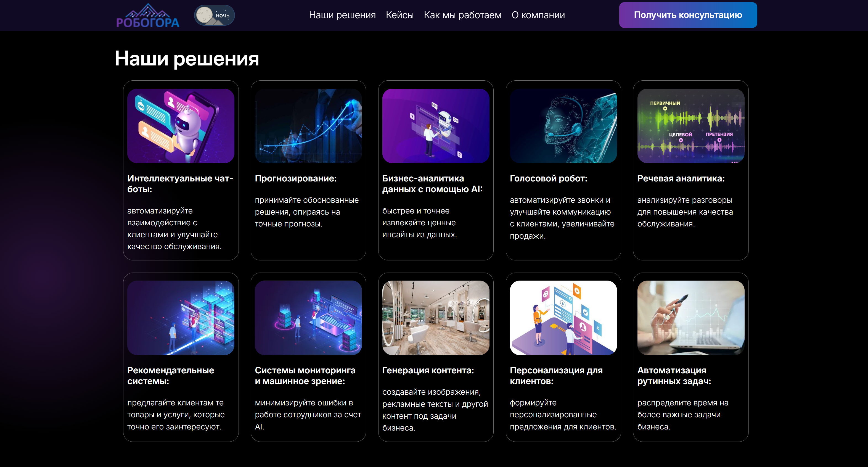
Task: Open the voice robot headset image
Action: (563, 126)
